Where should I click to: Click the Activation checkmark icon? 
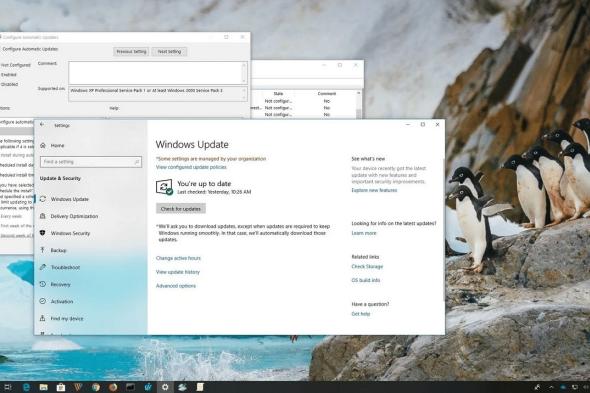(x=43, y=301)
